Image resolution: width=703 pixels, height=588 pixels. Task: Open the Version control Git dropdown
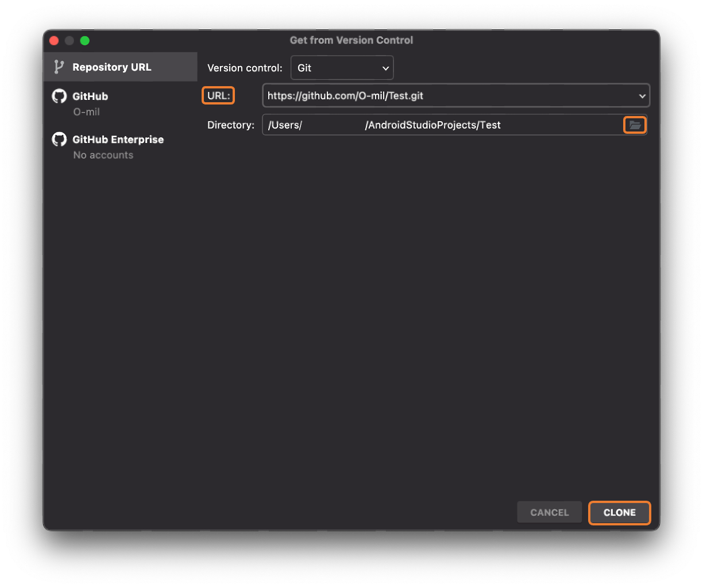pyautogui.click(x=342, y=68)
